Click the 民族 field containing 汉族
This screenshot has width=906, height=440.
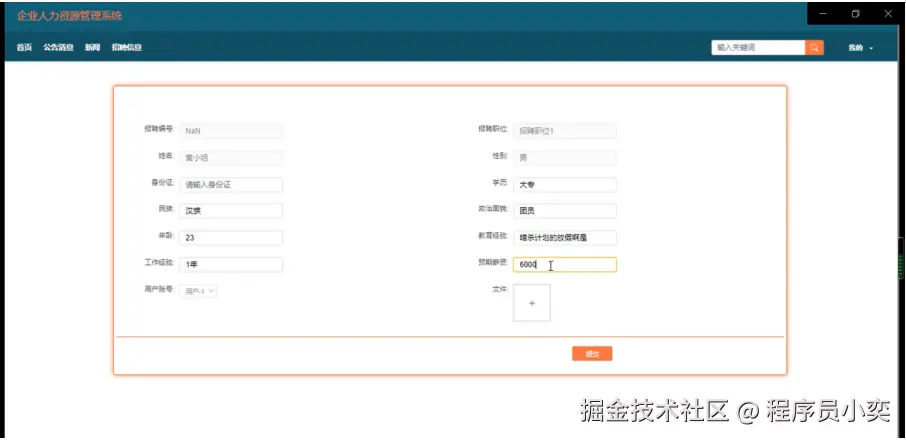231,211
